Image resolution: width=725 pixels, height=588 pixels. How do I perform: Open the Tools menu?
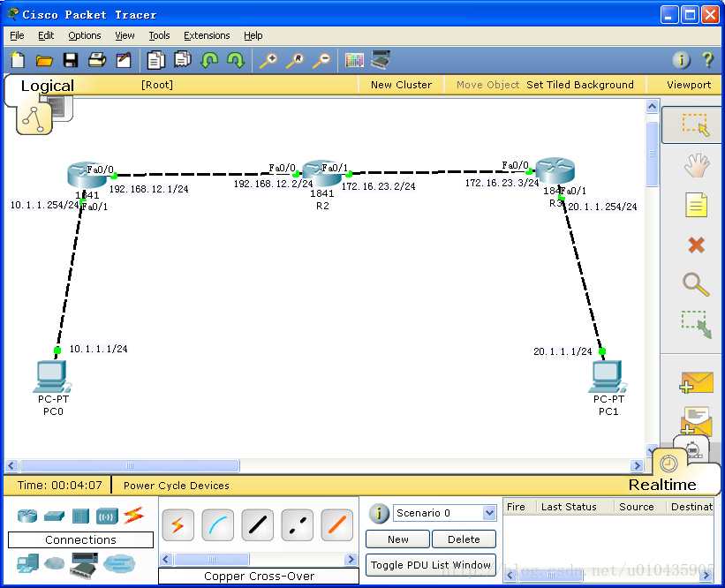(159, 35)
